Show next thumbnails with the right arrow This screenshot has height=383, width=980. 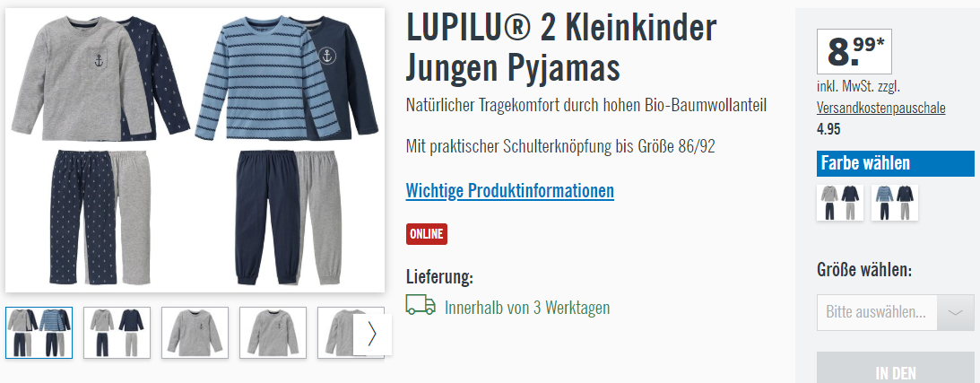tap(372, 334)
